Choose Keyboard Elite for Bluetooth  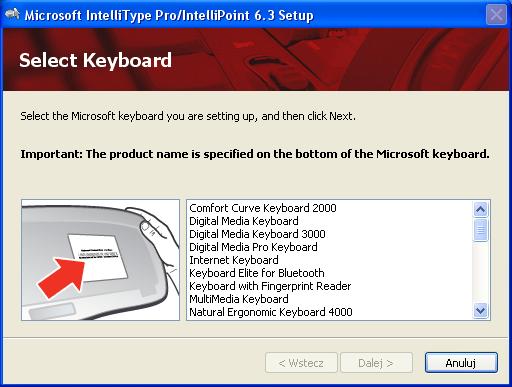(x=257, y=273)
